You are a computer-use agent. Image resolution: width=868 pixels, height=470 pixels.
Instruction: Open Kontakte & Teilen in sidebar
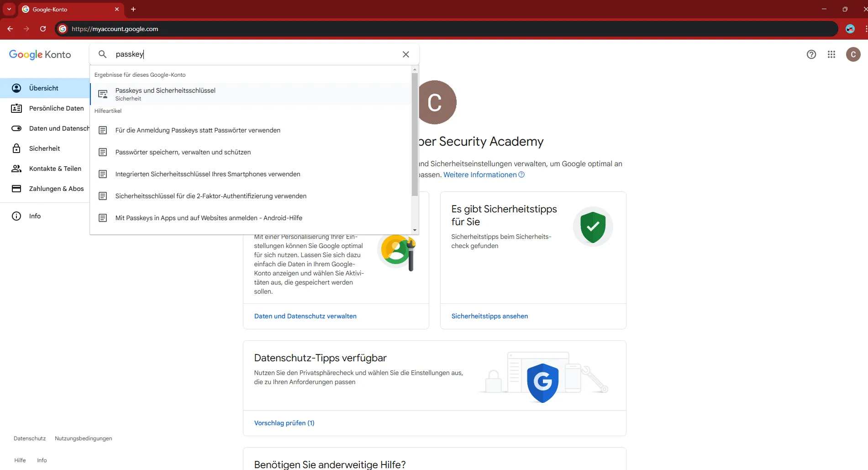point(45,169)
